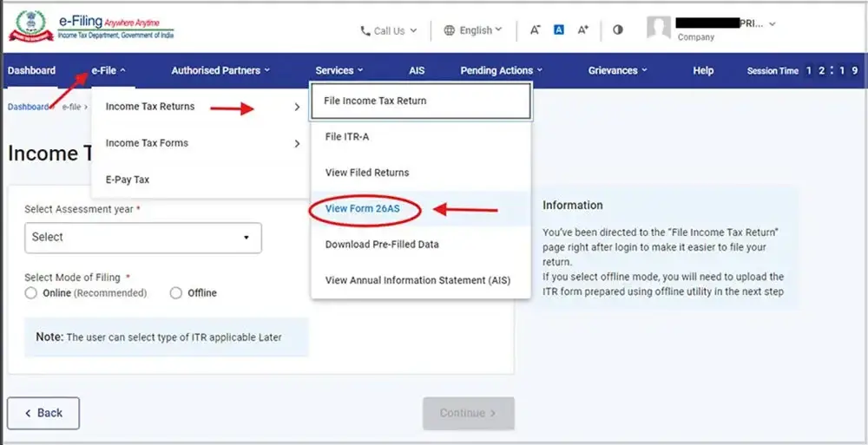The height and width of the screenshot is (445, 868).
Task: Reset font size with the blue A icon
Action: (559, 29)
